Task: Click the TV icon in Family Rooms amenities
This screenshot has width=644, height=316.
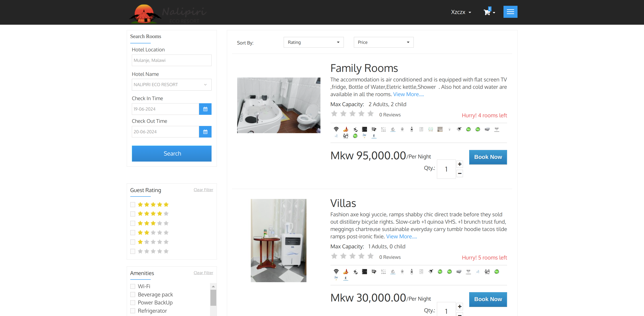Action: click(374, 129)
